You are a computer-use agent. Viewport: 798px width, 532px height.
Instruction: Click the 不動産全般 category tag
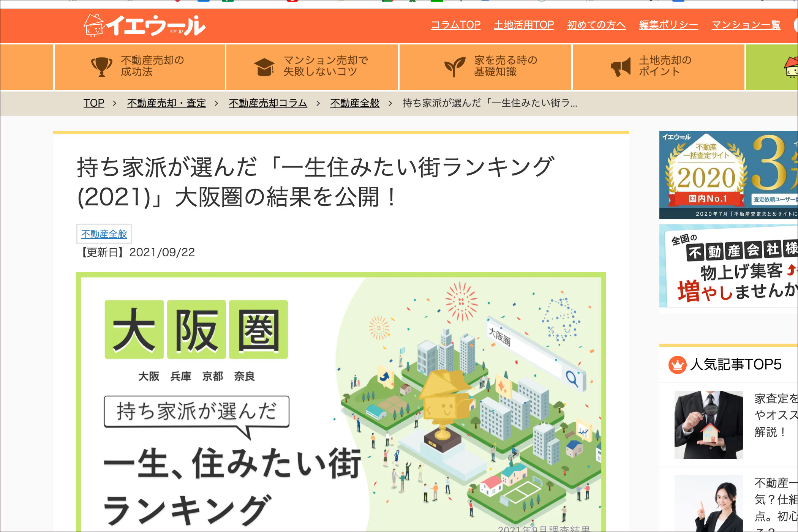pyautogui.click(x=104, y=234)
